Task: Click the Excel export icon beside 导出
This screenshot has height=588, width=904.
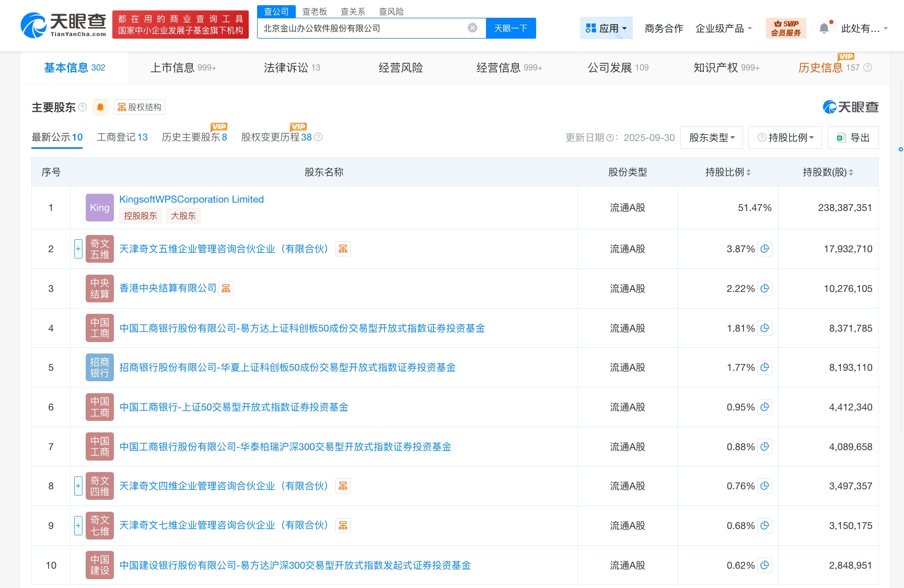Action: [840, 137]
